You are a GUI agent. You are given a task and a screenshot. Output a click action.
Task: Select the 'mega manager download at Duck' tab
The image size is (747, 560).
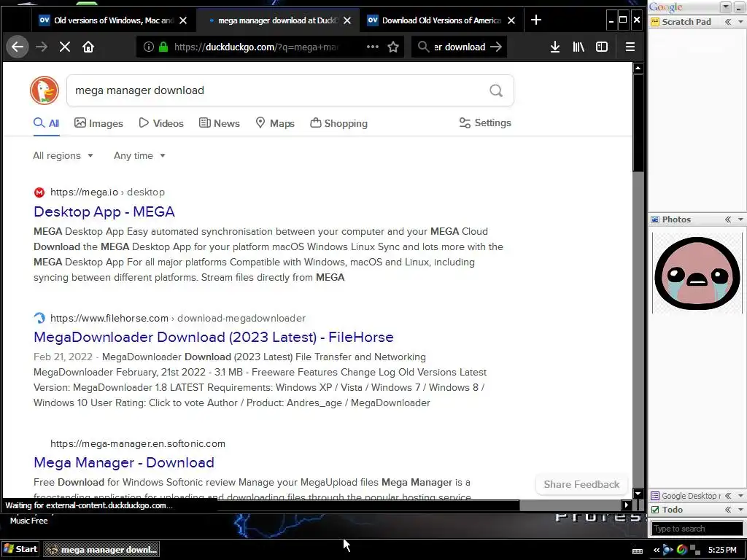(277, 20)
